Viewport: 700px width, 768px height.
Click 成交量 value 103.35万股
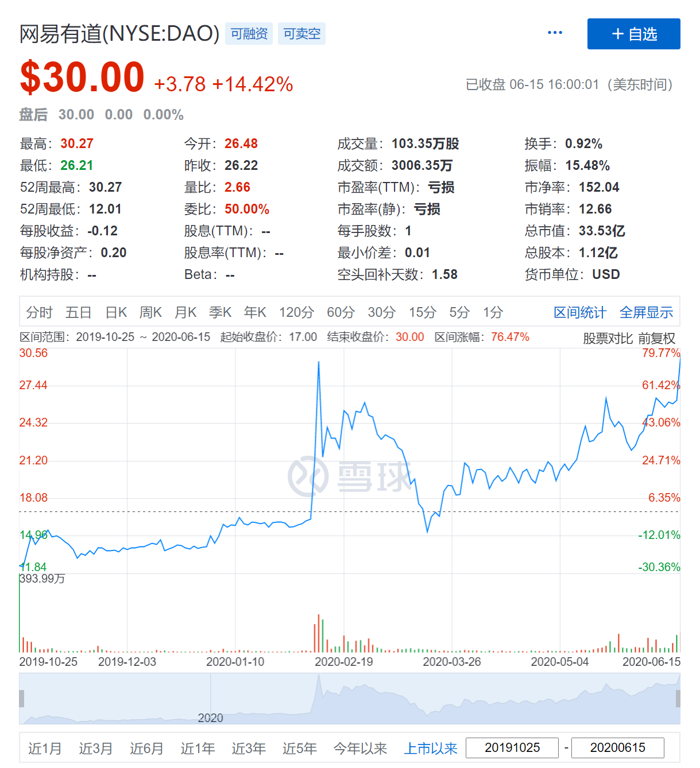tap(426, 143)
